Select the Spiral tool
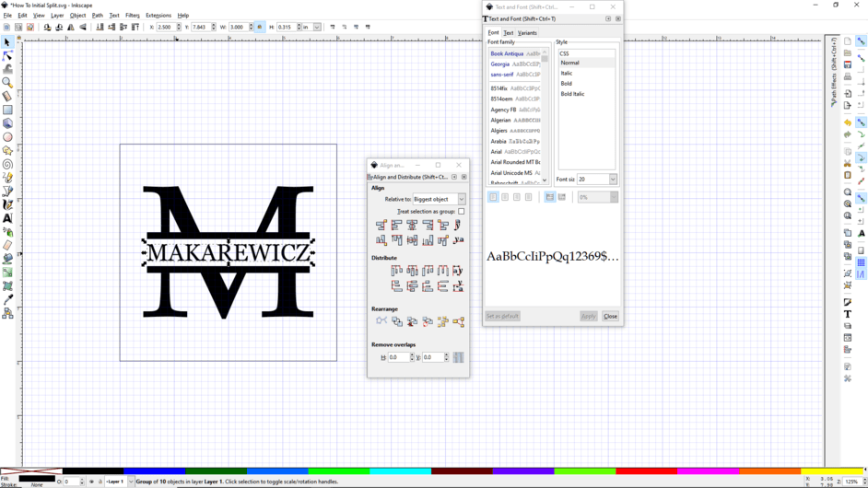Image resolution: width=868 pixels, height=488 pixels. point(7,164)
